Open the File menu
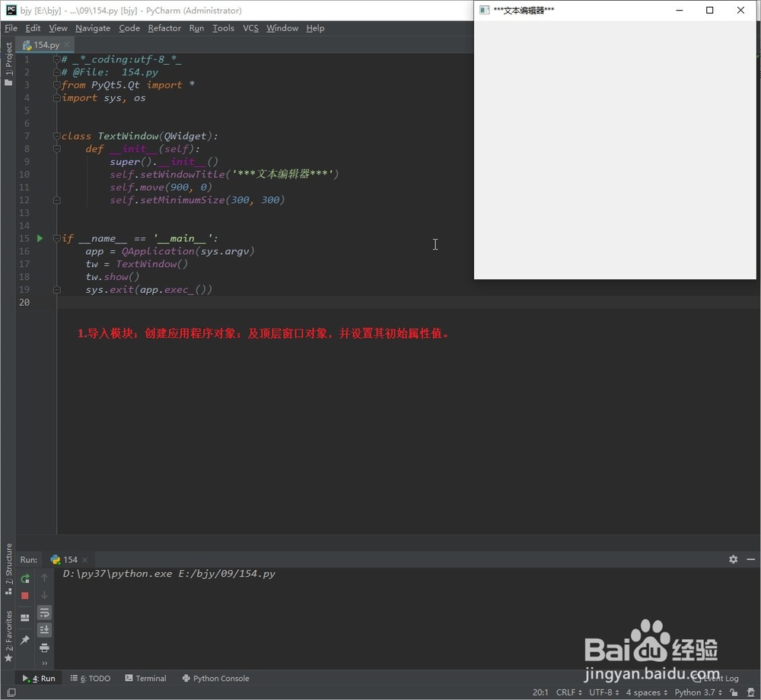 pos(11,28)
